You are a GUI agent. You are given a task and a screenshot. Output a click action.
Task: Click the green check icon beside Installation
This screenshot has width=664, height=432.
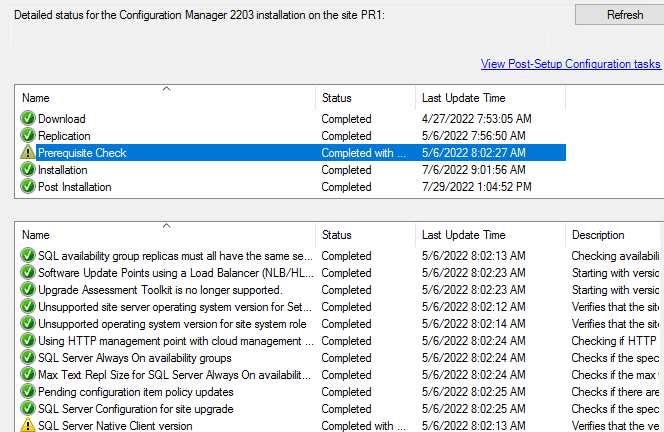pyautogui.click(x=28, y=169)
